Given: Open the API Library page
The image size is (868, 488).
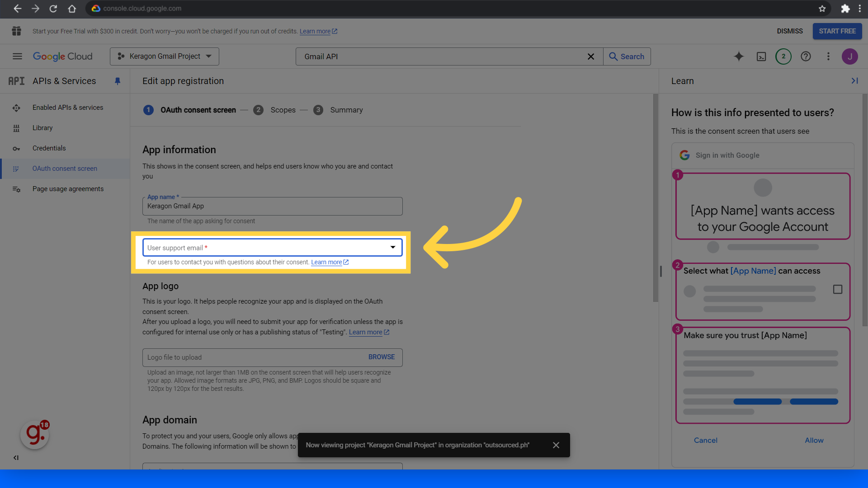Looking at the screenshot, I should pyautogui.click(x=65, y=128).
